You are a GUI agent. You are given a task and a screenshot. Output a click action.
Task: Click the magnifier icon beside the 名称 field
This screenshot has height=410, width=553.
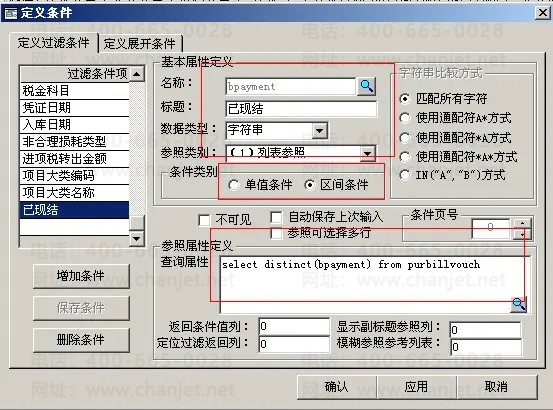366,86
